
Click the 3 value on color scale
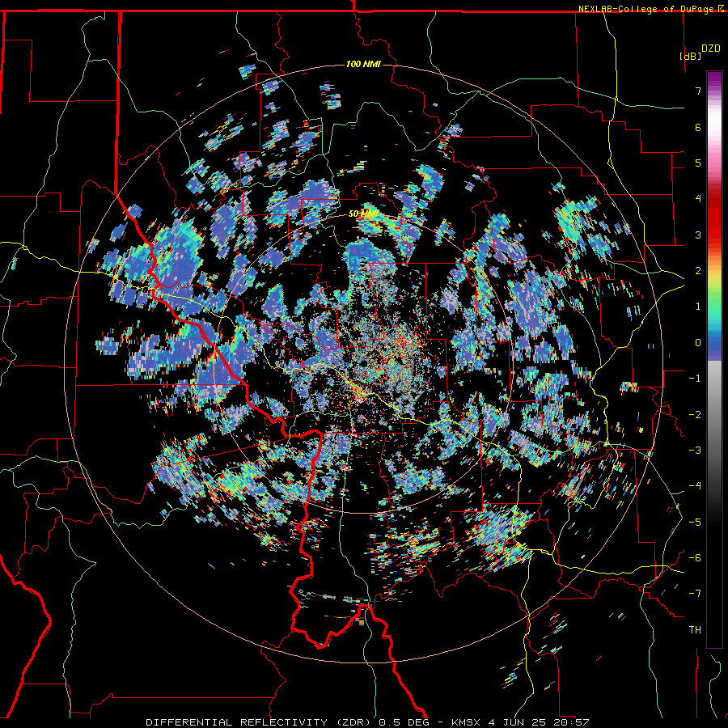click(698, 235)
